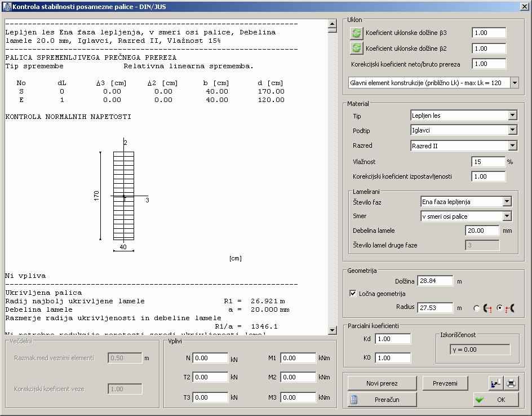Image resolution: width=532 pixels, height=416 pixels.
Task: Click the 'Ukrivljena palica' line
Action: click(x=43, y=293)
